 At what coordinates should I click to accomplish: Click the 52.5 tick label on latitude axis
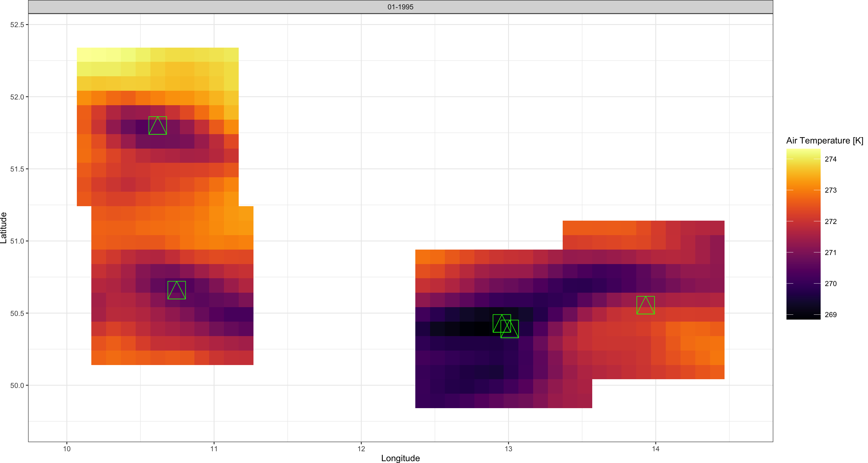pos(17,25)
